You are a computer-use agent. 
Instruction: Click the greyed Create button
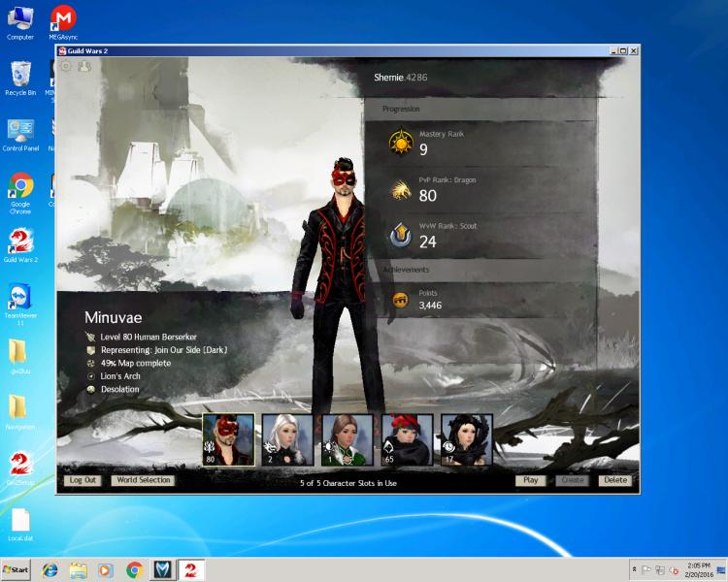point(572,480)
